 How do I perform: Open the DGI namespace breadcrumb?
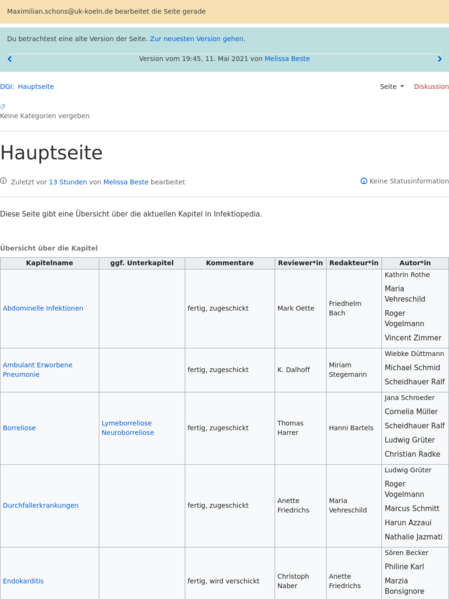(x=7, y=87)
